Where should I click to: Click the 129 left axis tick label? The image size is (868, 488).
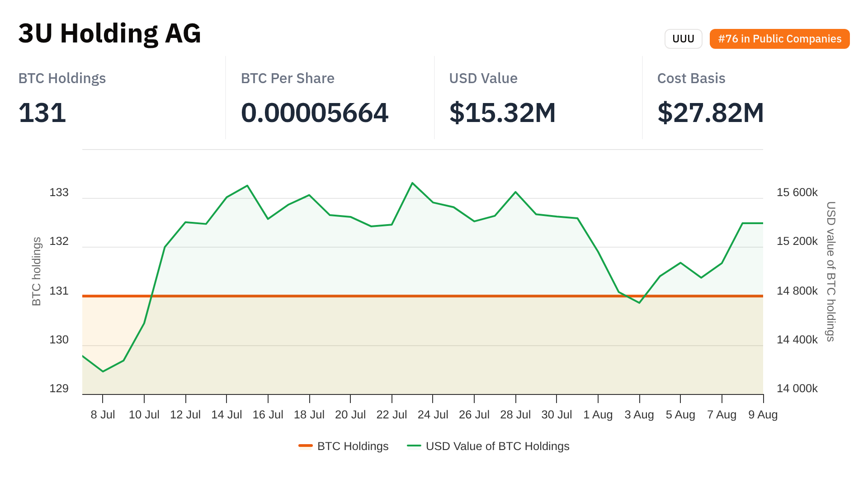(x=59, y=389)
